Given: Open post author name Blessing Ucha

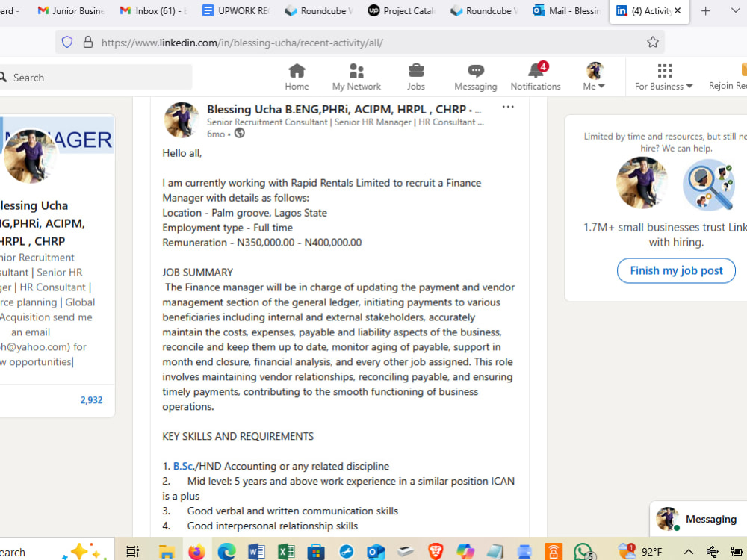Looking at the screenshot, I should (336, 109).
